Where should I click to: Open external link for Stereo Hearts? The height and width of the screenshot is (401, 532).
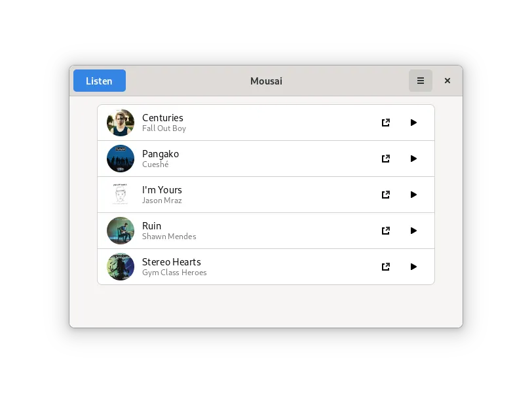386,267
